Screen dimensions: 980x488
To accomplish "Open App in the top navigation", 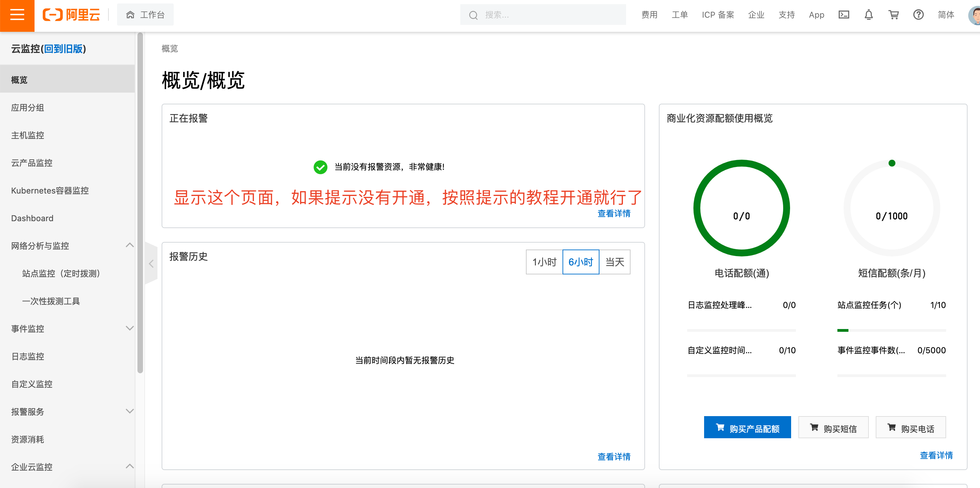I will click(816, 15).
